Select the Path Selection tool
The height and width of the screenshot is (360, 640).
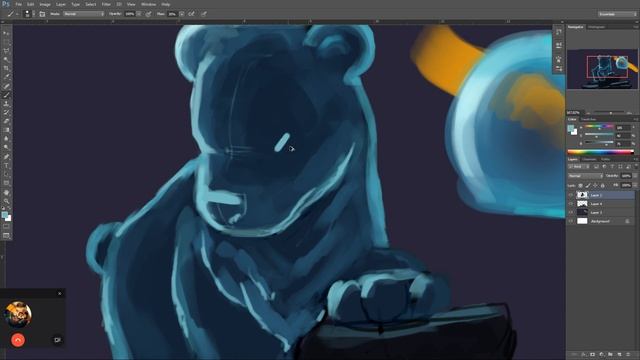[x=6, y=174]
